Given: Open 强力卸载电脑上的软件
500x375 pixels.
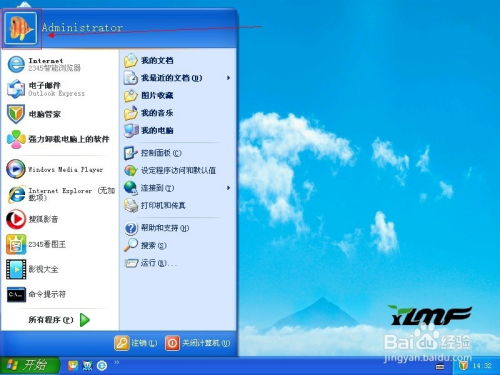Looking at the screenshot, I should [x=58, y=139].
